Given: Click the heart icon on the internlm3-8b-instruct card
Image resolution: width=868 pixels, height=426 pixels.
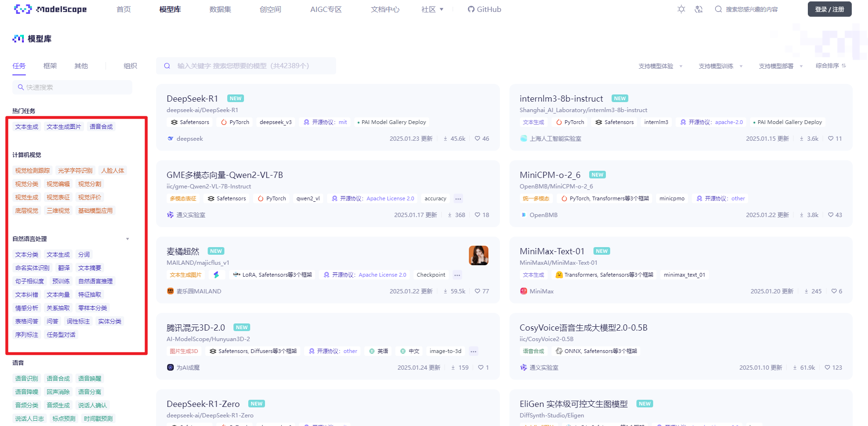Looking at the screenshot, I should tap(831, 139).
